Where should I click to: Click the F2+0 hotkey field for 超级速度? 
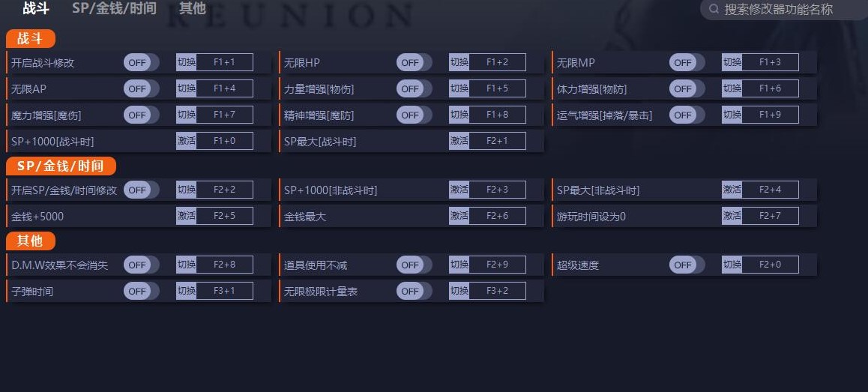pos(770,265)
